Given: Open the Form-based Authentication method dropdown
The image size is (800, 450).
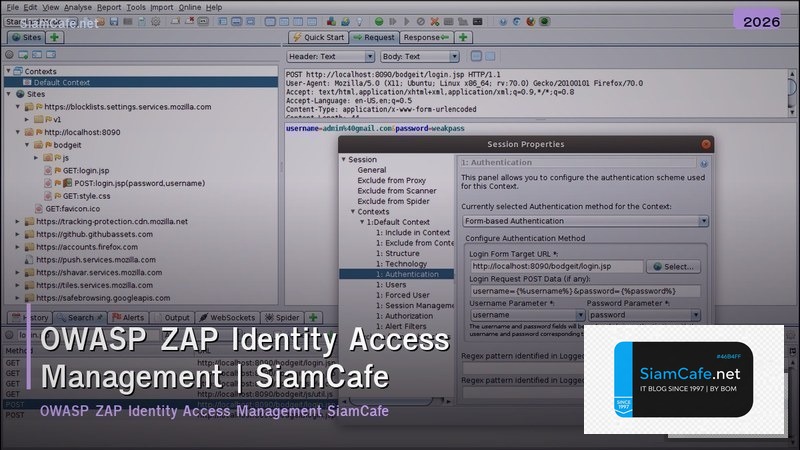Looking at the screenshot, I should 586,221.
